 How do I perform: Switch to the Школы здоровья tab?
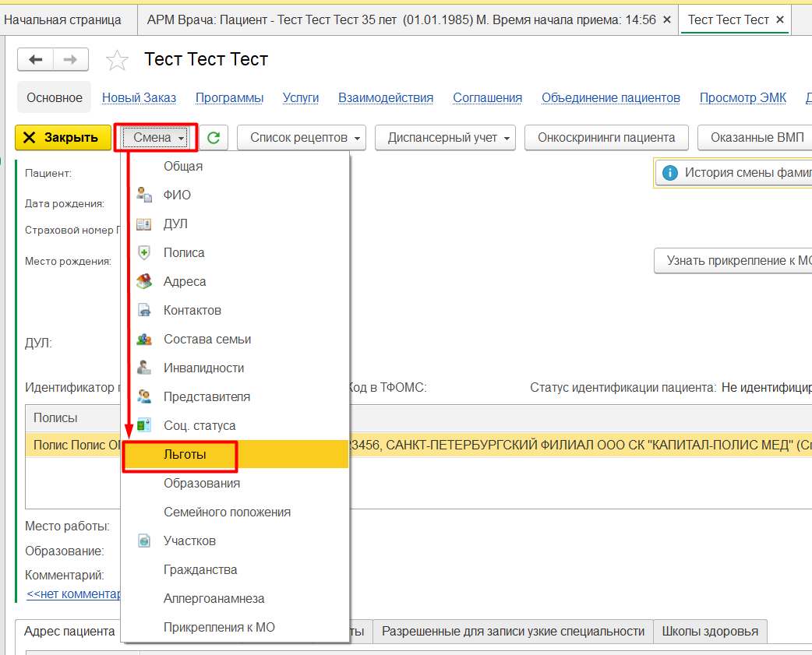[x=710, y=631]
